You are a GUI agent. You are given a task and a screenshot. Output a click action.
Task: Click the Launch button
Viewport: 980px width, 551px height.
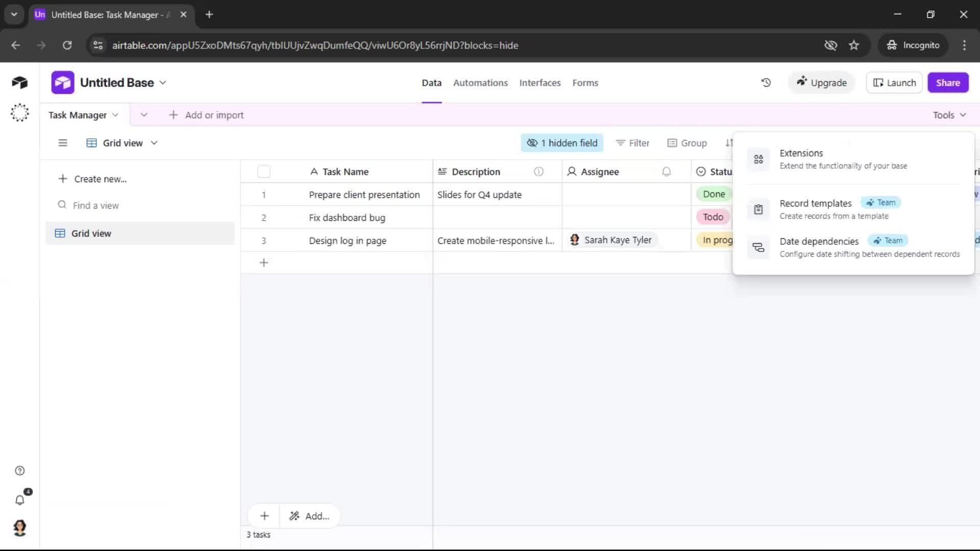point(894,83)
